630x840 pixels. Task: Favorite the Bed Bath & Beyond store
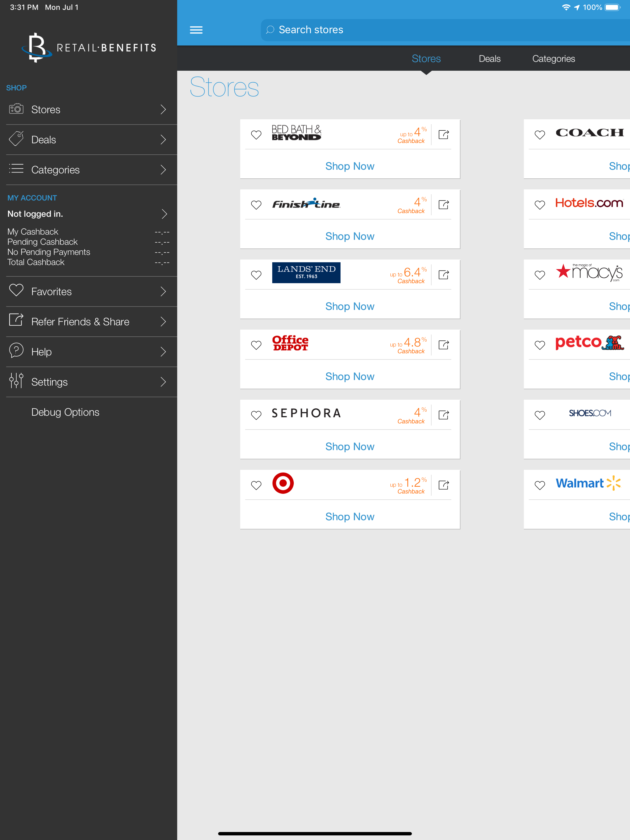(x=256, y=135)
